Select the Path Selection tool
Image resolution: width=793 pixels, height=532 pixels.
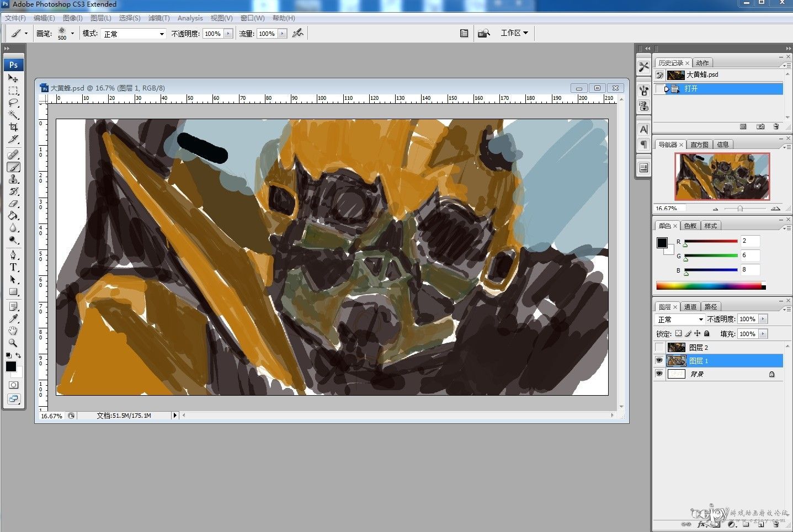tap(13, 279)
